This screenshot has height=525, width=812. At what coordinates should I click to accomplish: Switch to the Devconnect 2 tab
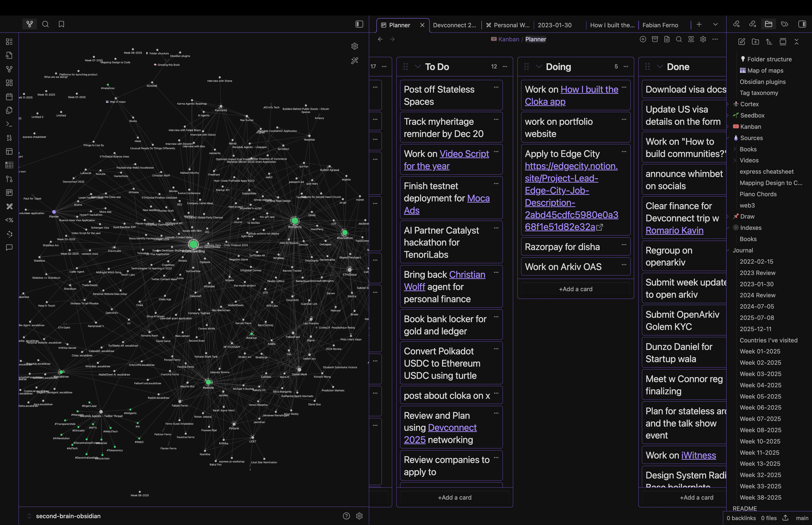click(x=455, y=25)
